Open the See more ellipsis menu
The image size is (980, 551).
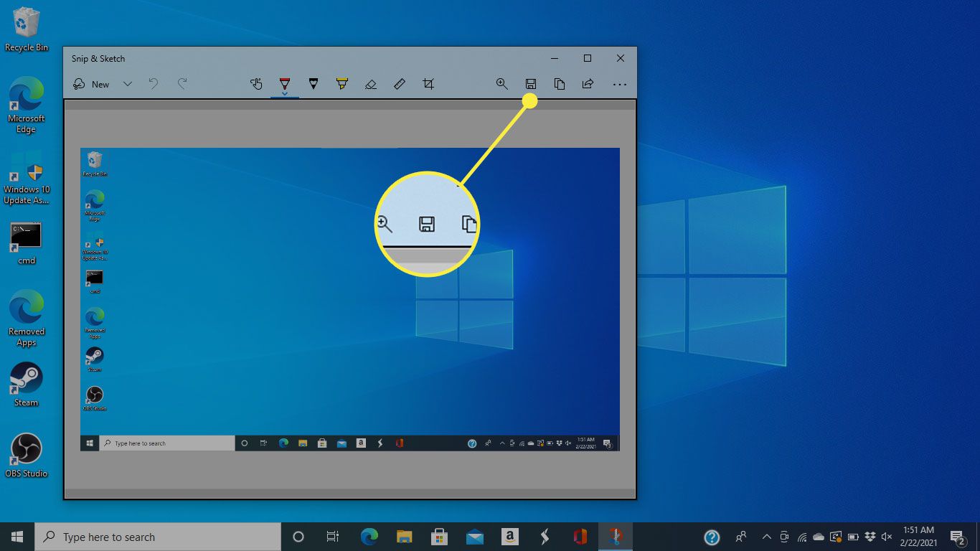tap(620, 85)
